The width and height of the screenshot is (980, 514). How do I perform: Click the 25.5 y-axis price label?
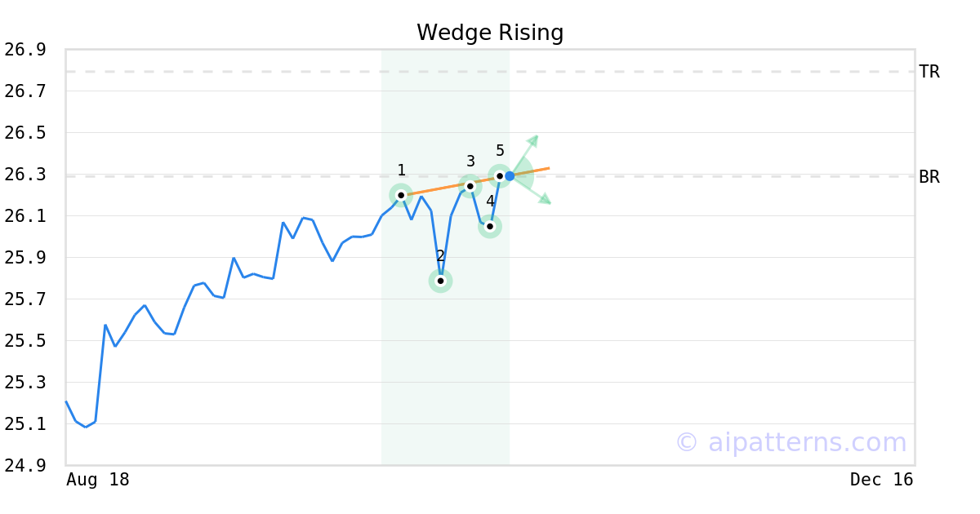[24, 341]
